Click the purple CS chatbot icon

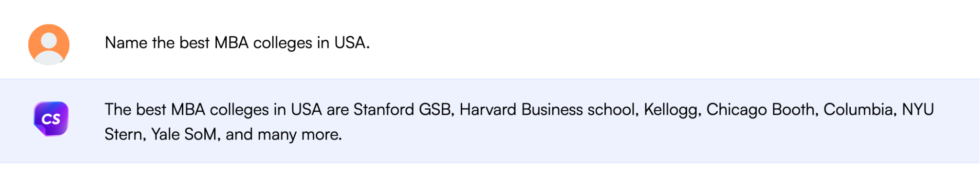coord(51,118)
